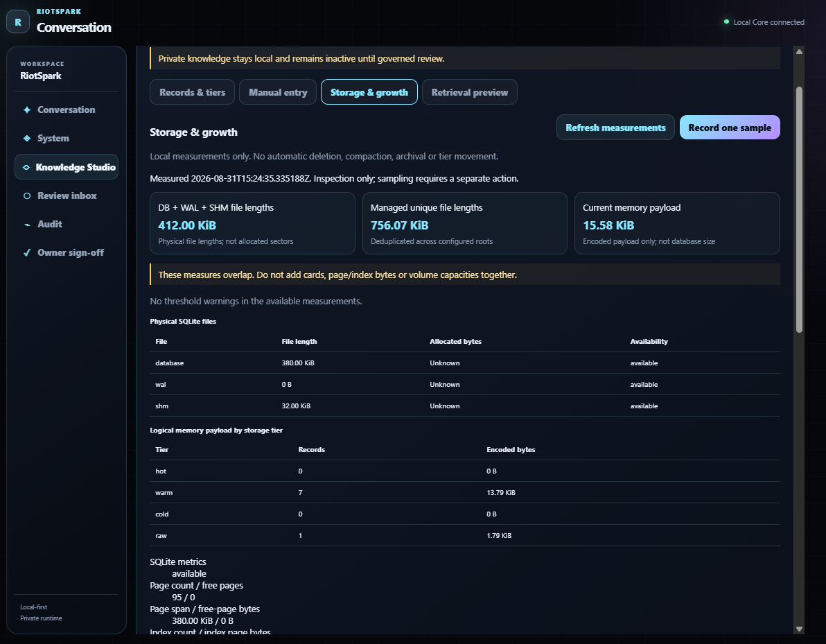Screen dimensions: 826x644
Task: Click the Record one sample button
Action: point(730,128)
